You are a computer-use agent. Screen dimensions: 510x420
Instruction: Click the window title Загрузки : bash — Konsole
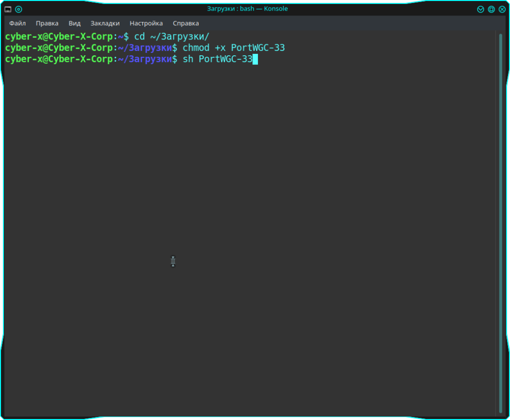[247, 9]
